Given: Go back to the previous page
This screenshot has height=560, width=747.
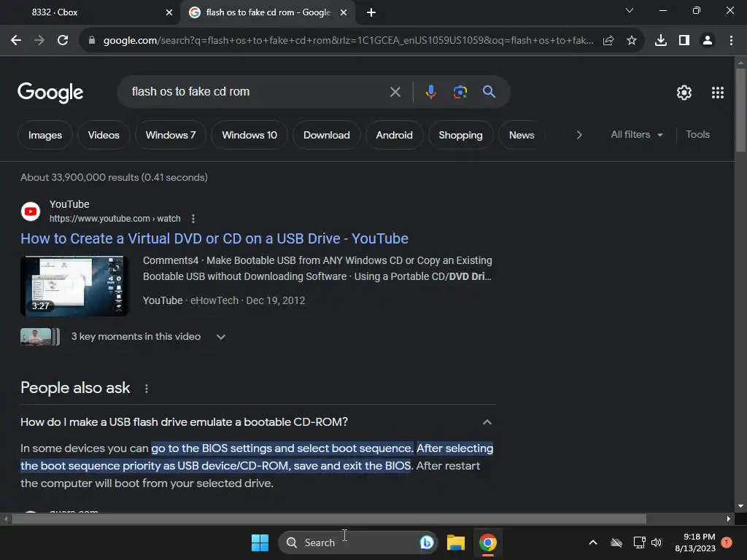Looking at the screenshot, I should point(16,41).
